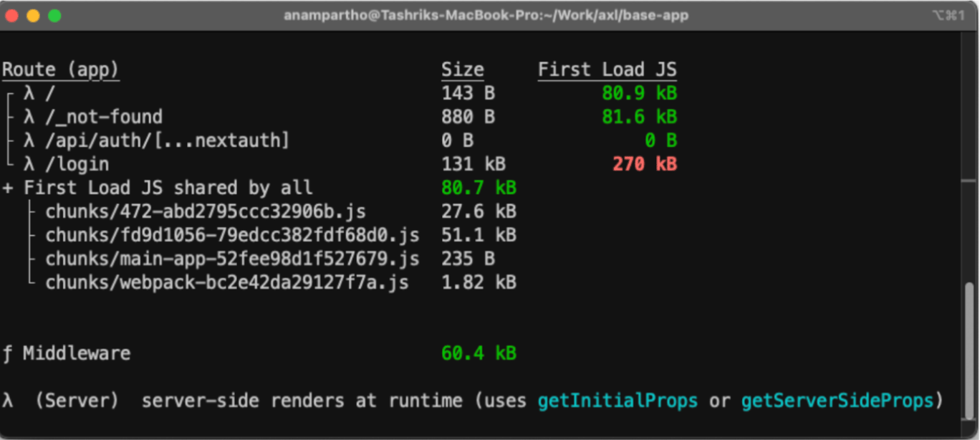
Task: Click the cyan 'getServerSideProps' text
Action: point(837,401)
